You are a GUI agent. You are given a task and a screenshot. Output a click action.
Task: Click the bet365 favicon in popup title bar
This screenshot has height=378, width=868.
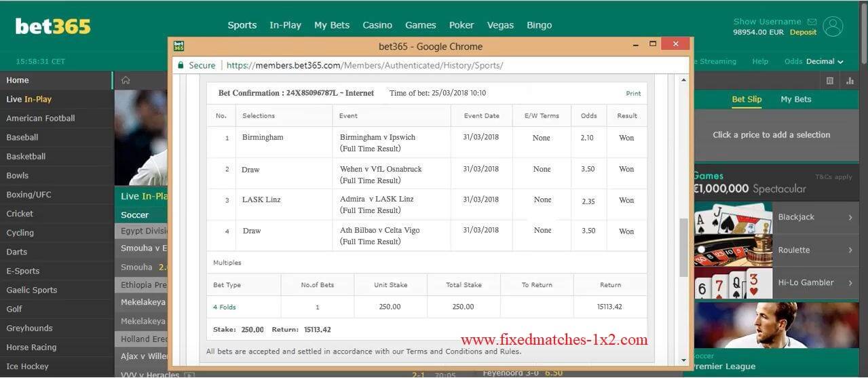click(178, 46)
